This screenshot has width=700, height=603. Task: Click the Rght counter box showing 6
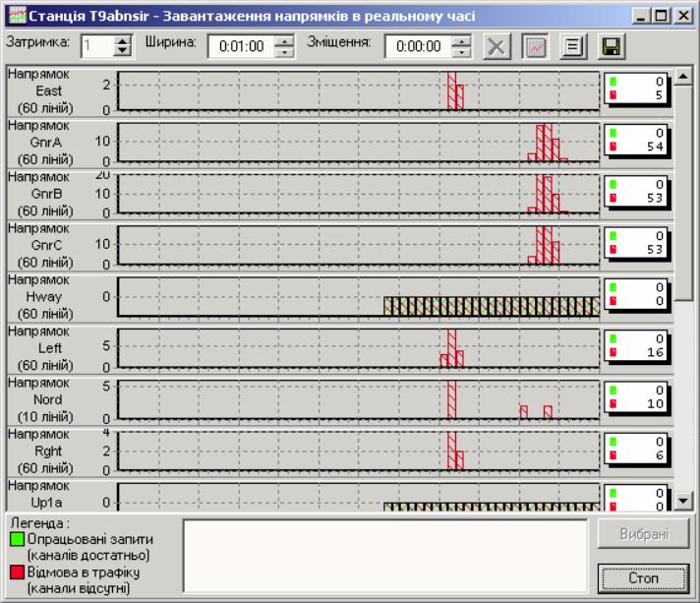point(636,449)
